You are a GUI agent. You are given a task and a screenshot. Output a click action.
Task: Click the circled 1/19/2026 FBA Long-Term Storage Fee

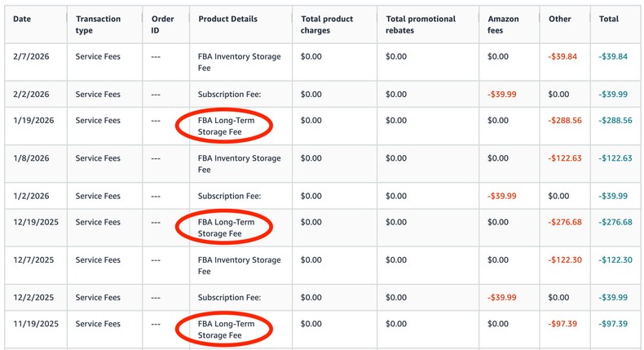tap(226, 126)
